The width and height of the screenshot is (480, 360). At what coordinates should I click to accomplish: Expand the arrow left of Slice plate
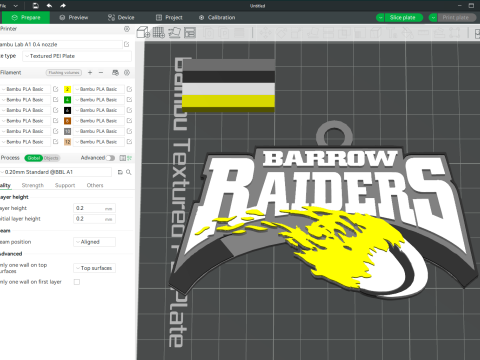click(x=380, y=18)
